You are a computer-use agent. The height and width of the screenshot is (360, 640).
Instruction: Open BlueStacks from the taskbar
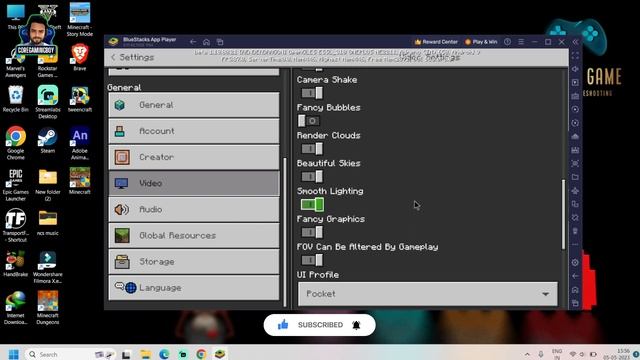tap(220, 354)
